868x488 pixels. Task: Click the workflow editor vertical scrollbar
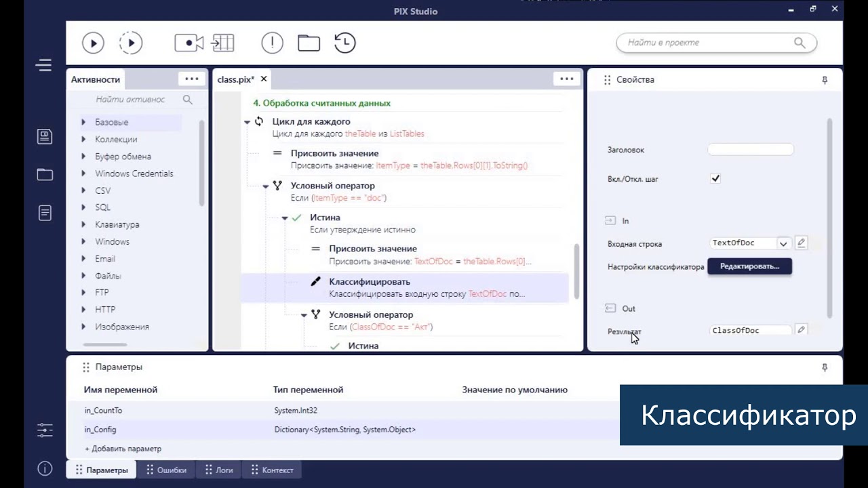click(577, 271)
